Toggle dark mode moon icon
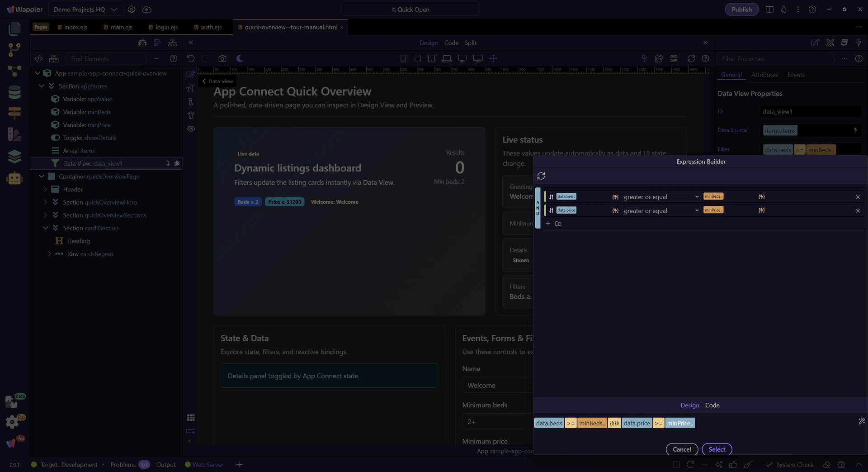Image resolution: width=868 pixels, height=472 pixels. click(240, 58)
